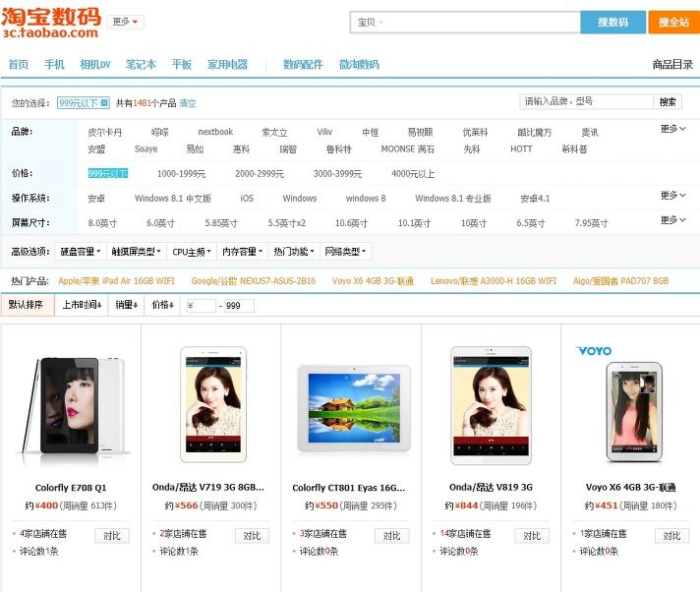Screen dimensions: 700x592
Task: Click the 搜全站 orange button
Action: (673, 22)
